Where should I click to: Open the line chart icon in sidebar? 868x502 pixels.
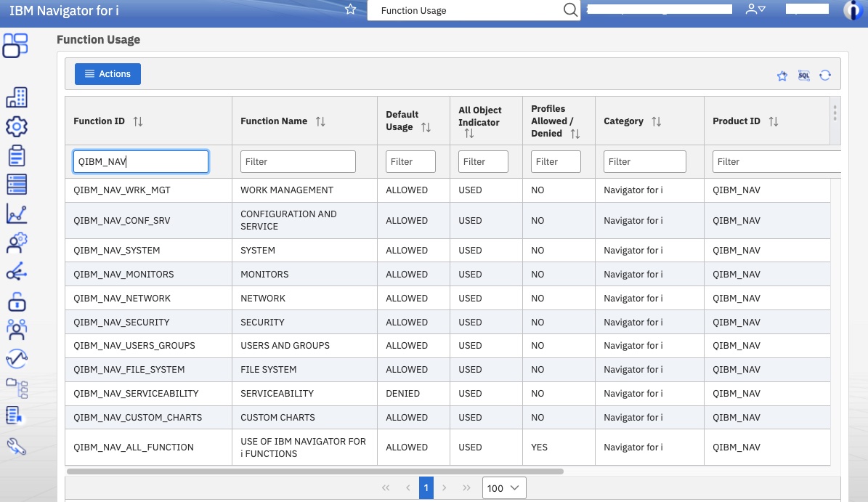pyautogui.click(x=17, y=214)
